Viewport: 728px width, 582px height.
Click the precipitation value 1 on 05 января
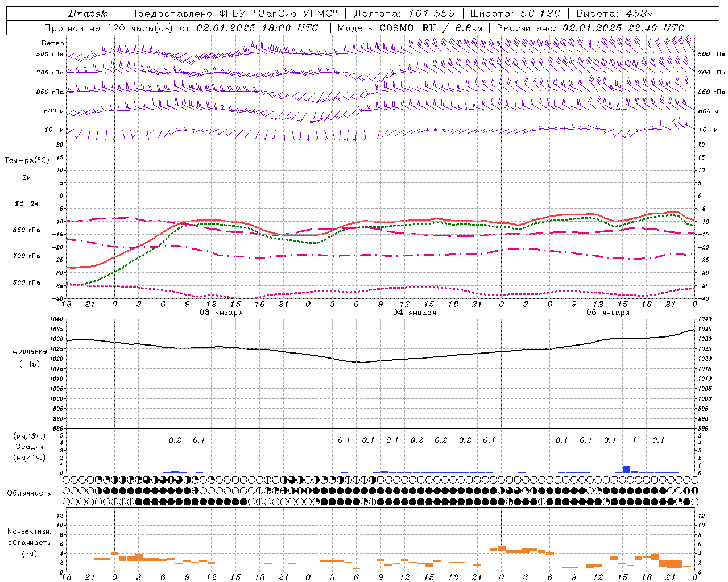pyautogui.click(x=634, y=440)
